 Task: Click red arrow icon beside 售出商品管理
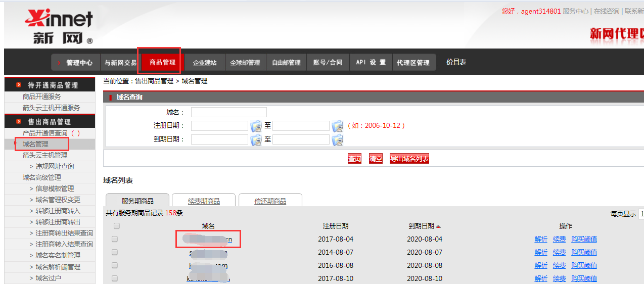click(19, 121)
